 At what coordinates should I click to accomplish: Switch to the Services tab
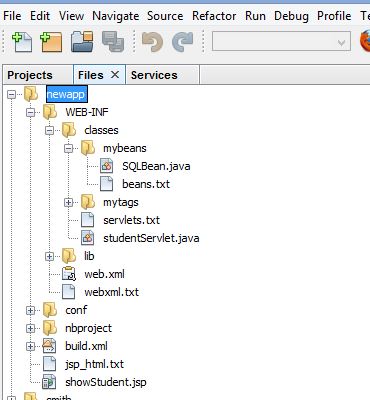coord(154,75)
